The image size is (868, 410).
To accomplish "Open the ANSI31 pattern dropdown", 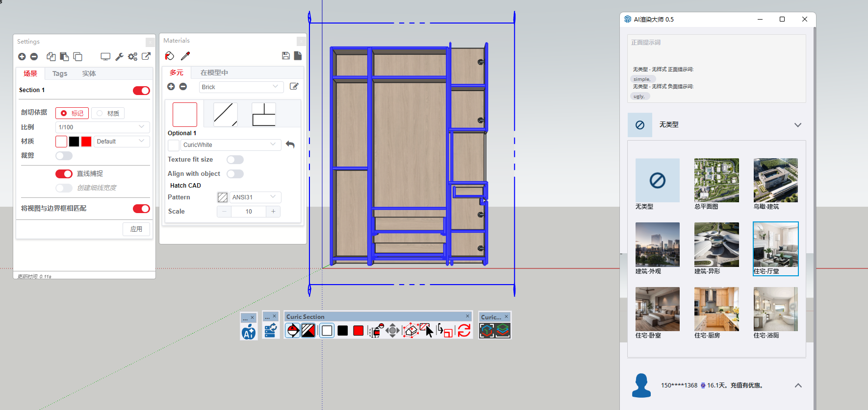I will 254,197.
